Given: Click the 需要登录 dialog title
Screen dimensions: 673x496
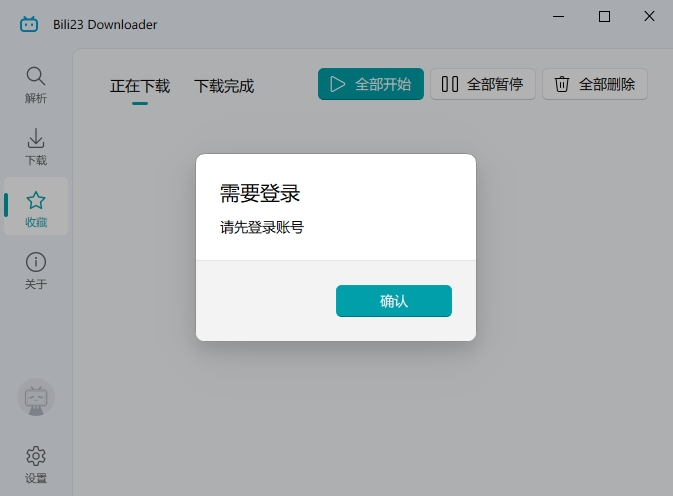Looking at the screenshot, I should [260, 193].
